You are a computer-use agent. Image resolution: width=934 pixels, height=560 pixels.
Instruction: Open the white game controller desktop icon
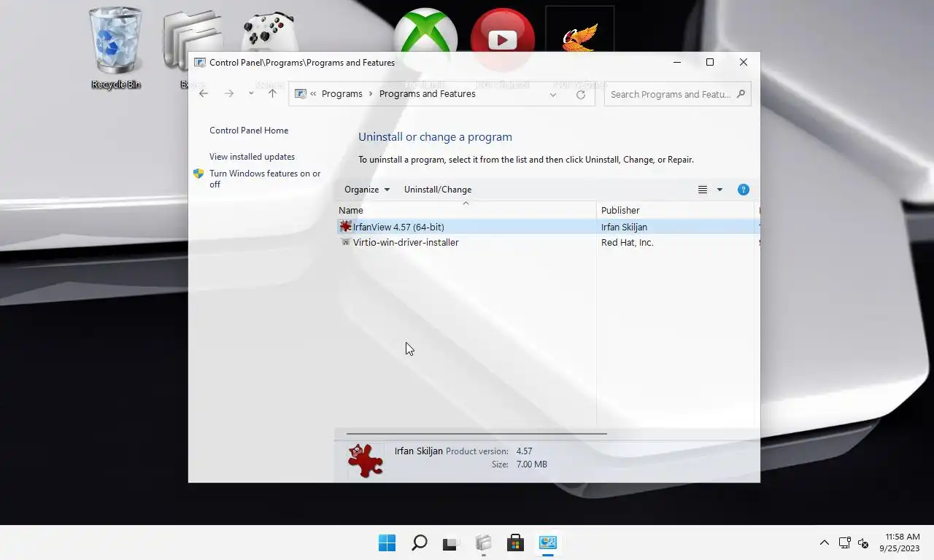[x=270, y=34]
